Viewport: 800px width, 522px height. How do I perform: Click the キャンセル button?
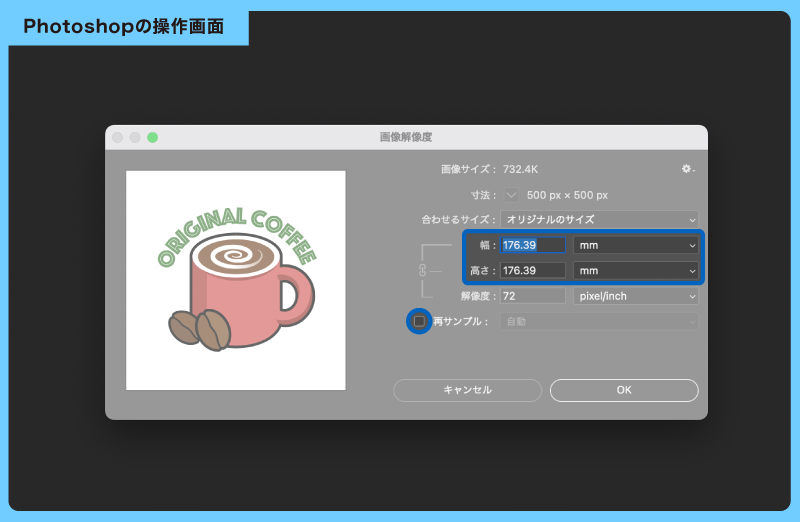(467, 390)
